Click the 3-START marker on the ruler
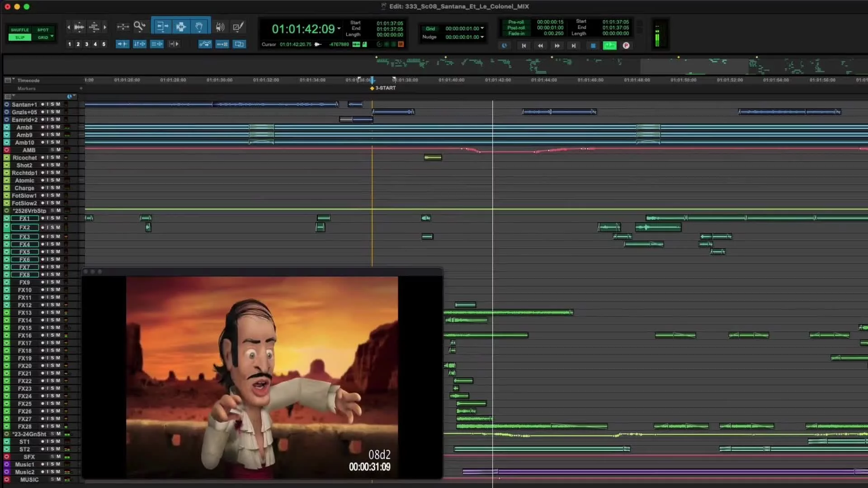The width and height of the screenshot is (868, 488). pyautogui.click(x=383, y=88)
